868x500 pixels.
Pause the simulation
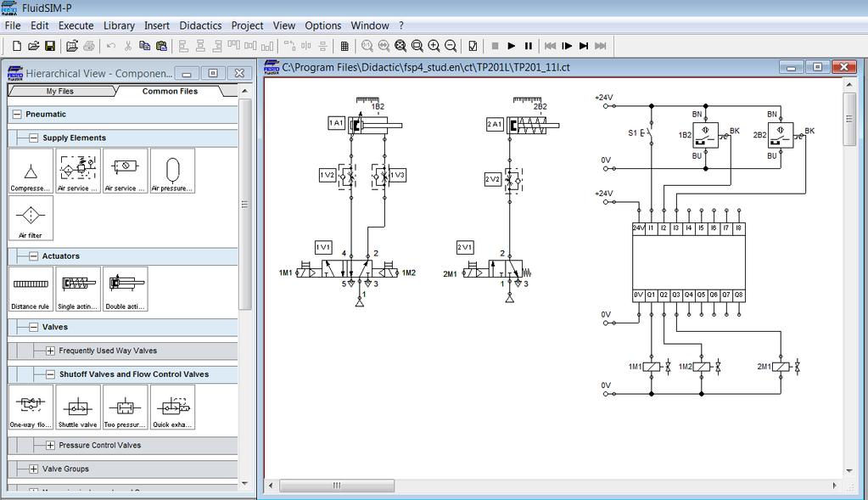pos(529,46)
